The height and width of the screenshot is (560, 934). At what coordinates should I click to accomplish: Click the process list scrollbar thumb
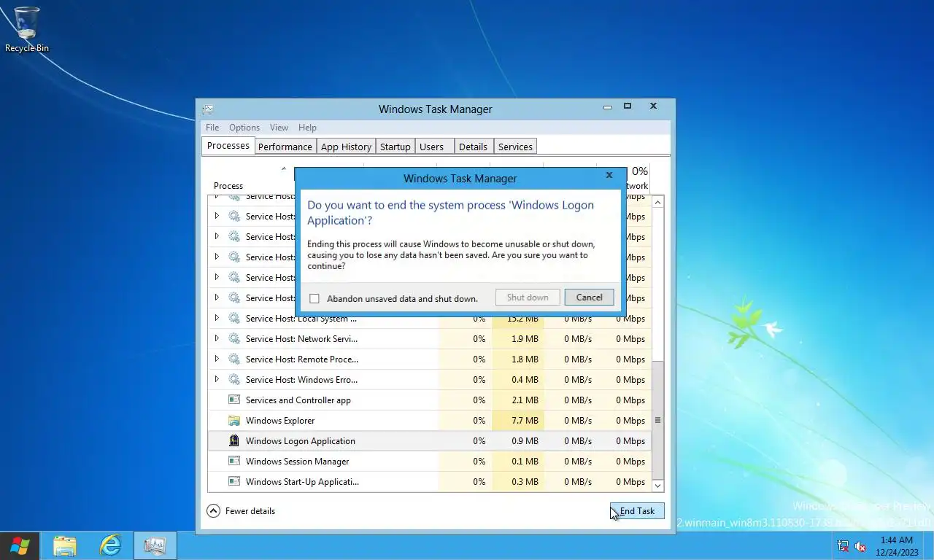point(657,419)
